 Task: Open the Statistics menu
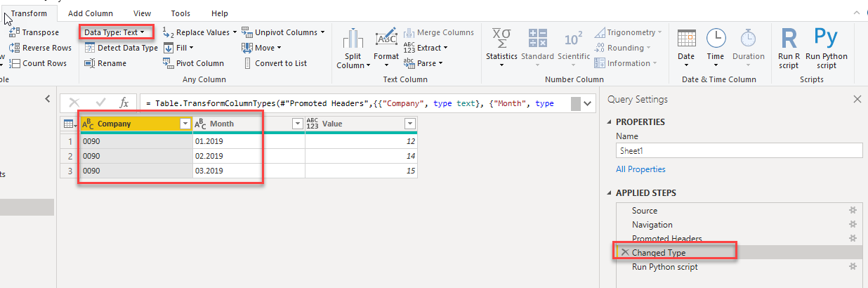coord(501,48)
